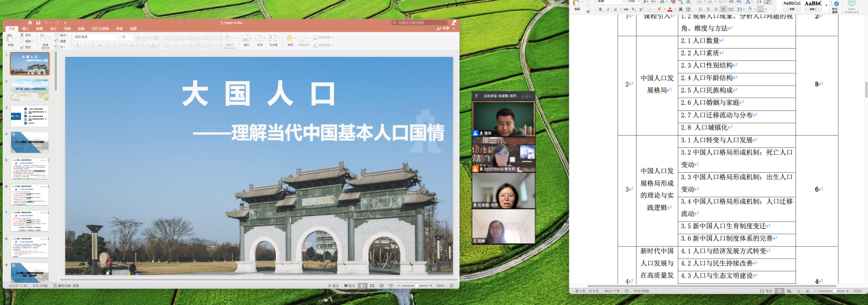Select the video tile labeled 社发院-刘卉
This screenshot has height=305, width=868.
[x=503, y=191]
